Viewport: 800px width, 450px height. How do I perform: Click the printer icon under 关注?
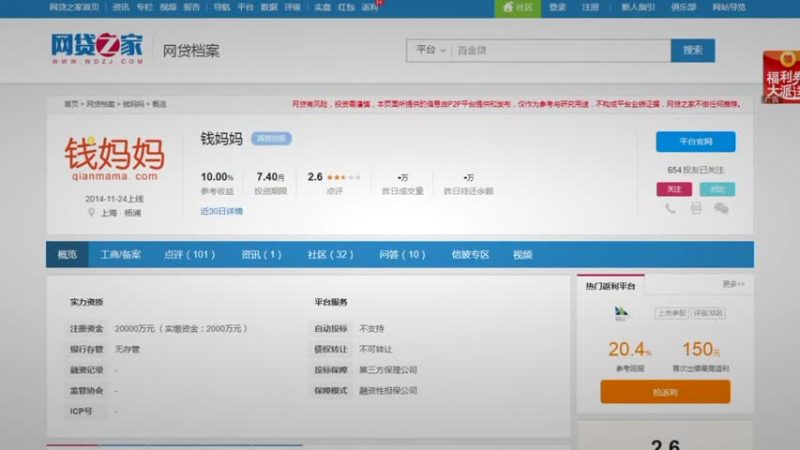pyautogui.click(x=696, y=208)
